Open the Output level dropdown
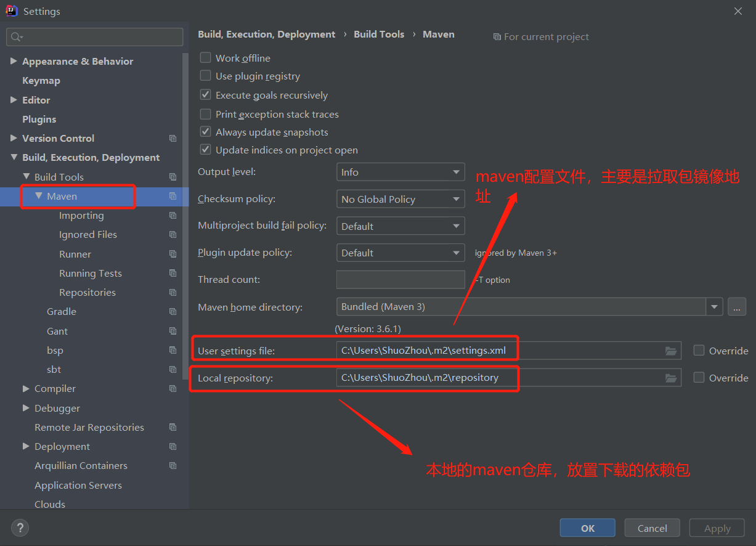756x546 pixels. (x=400, y=173)
